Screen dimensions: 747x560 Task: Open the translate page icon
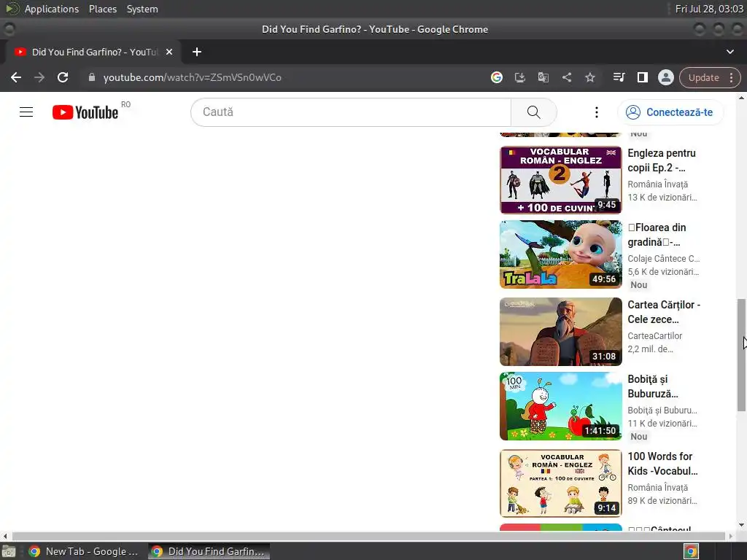click(543, 77)
